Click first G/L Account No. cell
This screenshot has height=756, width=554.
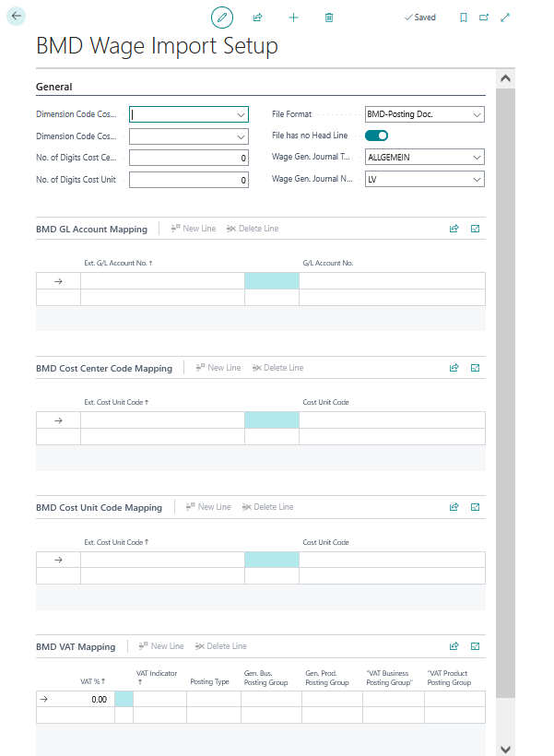tap(392, 281)
